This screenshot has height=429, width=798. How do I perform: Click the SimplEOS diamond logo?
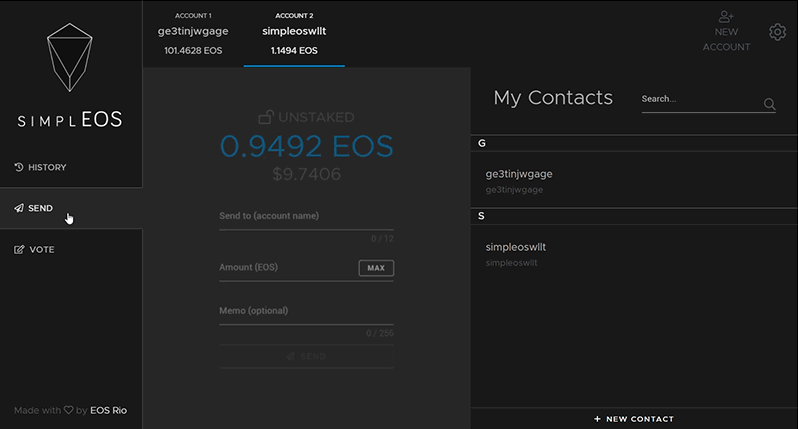click(x=70, y=57)
